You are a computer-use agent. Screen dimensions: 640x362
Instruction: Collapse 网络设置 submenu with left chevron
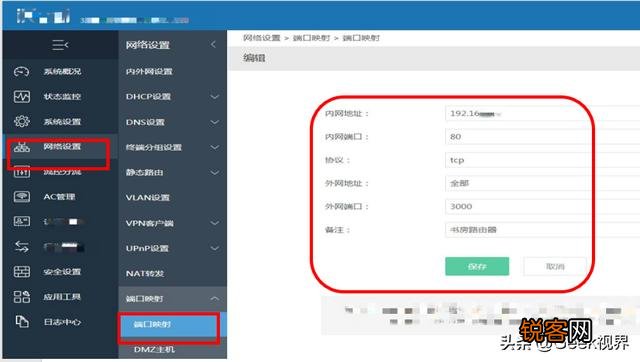[213, 44]
